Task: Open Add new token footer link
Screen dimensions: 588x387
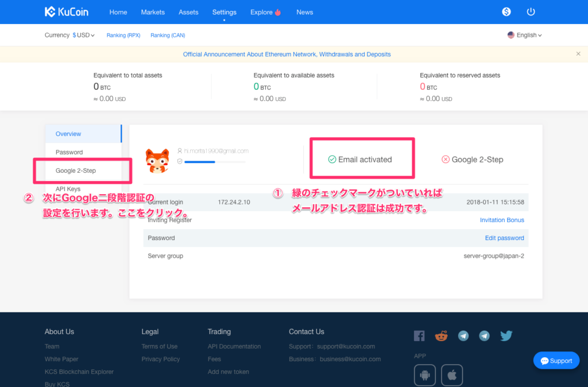Action: pyautogui.click(x=228, y=372)
